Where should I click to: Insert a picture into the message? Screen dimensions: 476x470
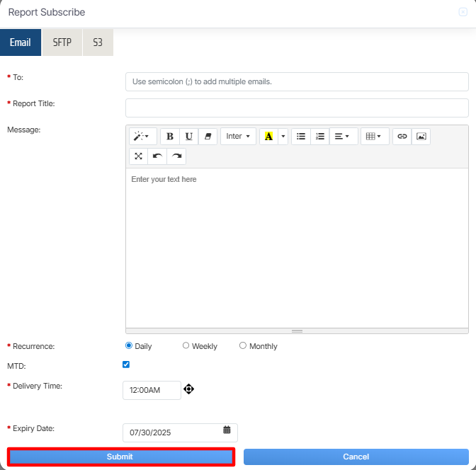421,137
